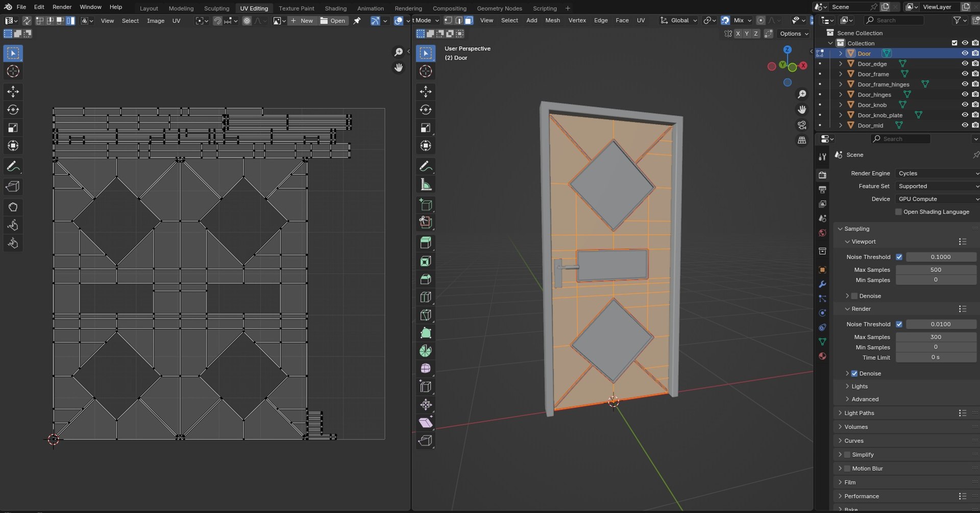
Task: Select the Annotate tool in UV editor
Action: 13,166
